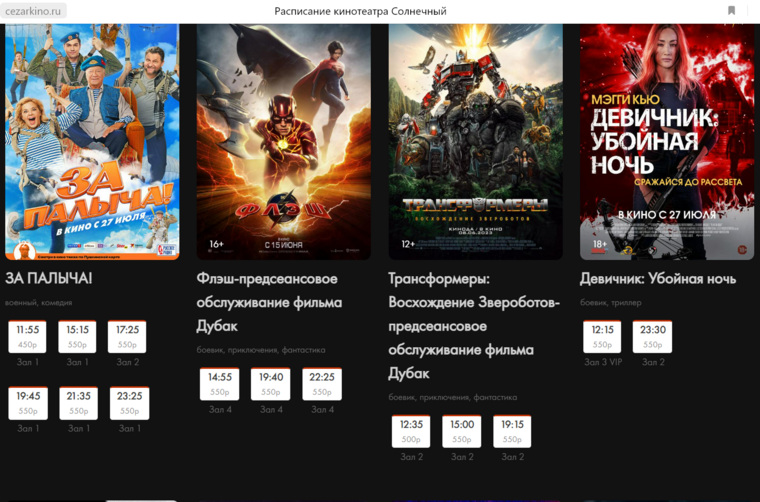Choose the 19:45 session of ЗА ПАЛЫЧА!

click(x=28, y=403)
